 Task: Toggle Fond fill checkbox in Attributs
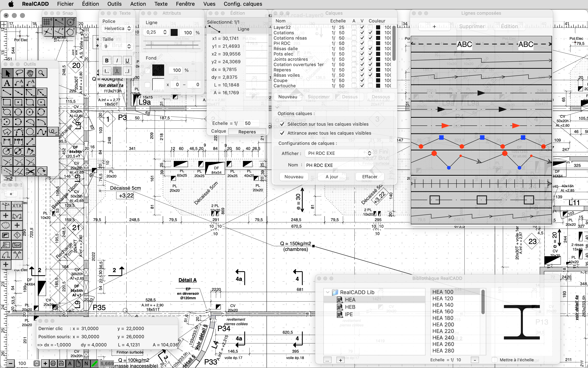[x=147, y=70]
